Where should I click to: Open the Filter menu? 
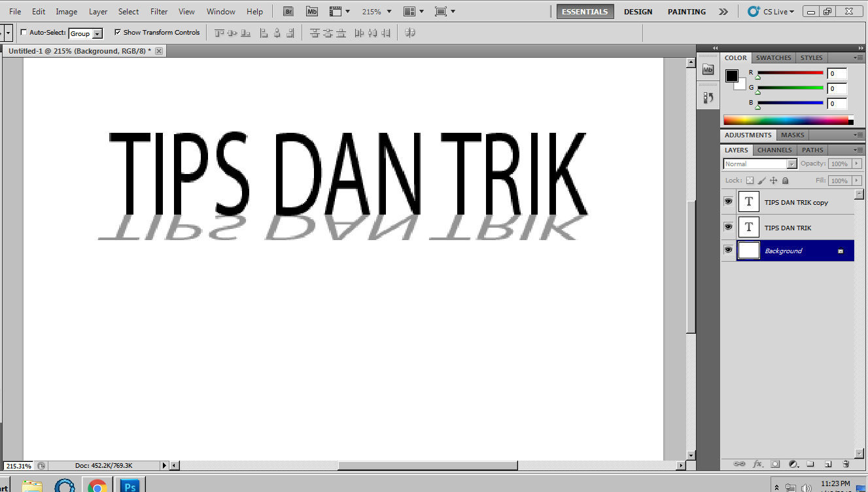tap(159, 11)
